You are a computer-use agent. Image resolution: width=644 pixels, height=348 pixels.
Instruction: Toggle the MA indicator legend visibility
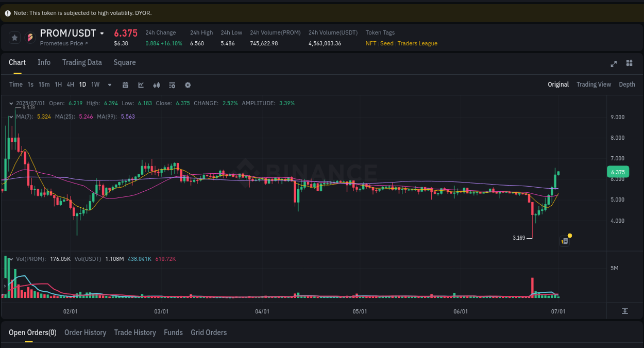[x=11, y=117]
